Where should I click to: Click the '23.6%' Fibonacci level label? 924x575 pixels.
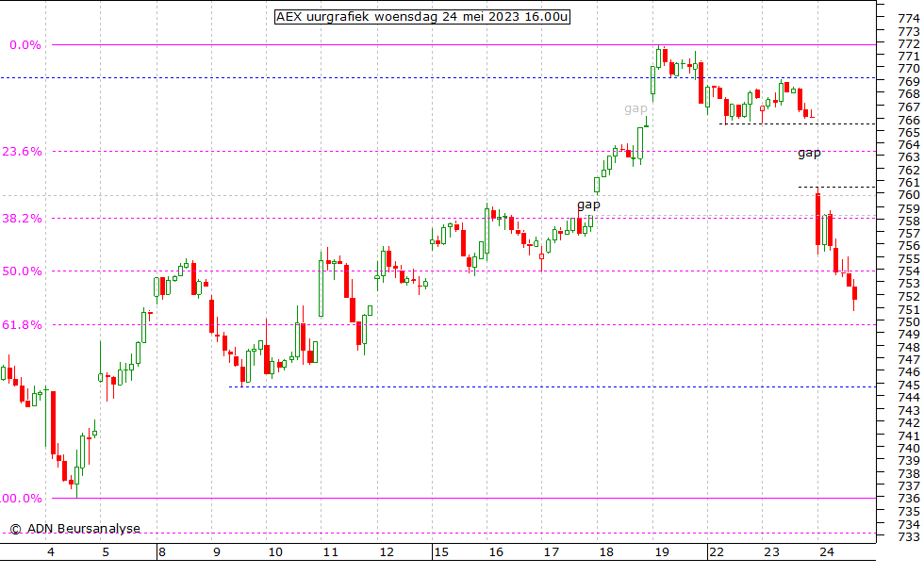coord(22,152)
